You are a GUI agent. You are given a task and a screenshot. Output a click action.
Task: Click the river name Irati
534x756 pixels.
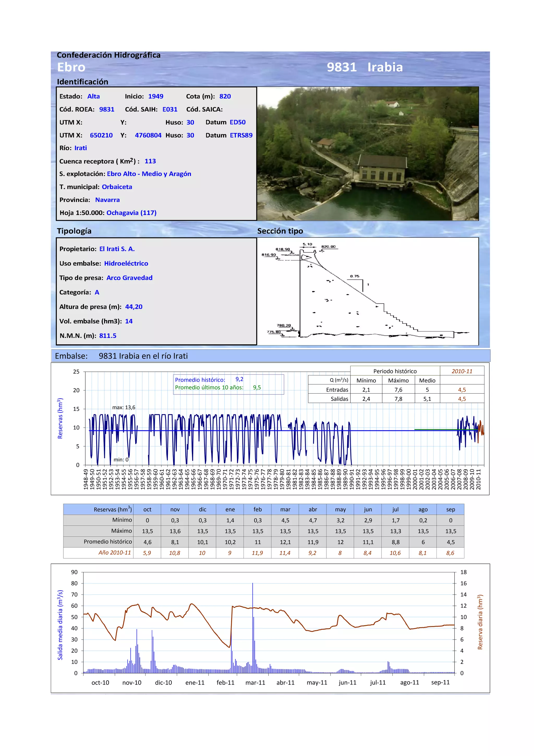click(x=81, y=148)
